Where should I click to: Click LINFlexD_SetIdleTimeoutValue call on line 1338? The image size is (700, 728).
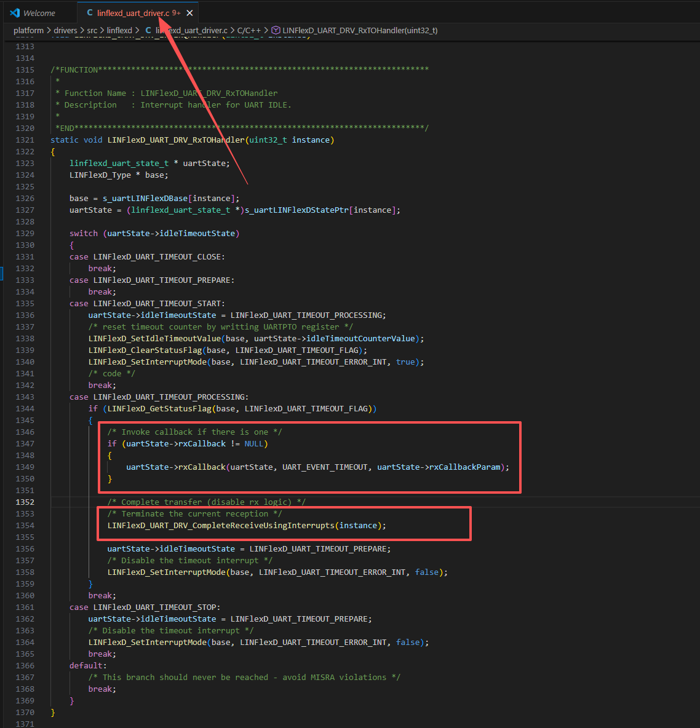pos(154,338)
